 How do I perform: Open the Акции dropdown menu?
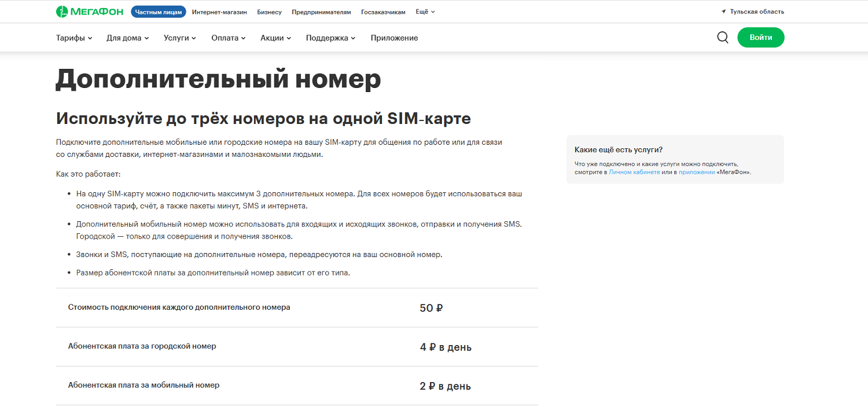pos(275,38)
